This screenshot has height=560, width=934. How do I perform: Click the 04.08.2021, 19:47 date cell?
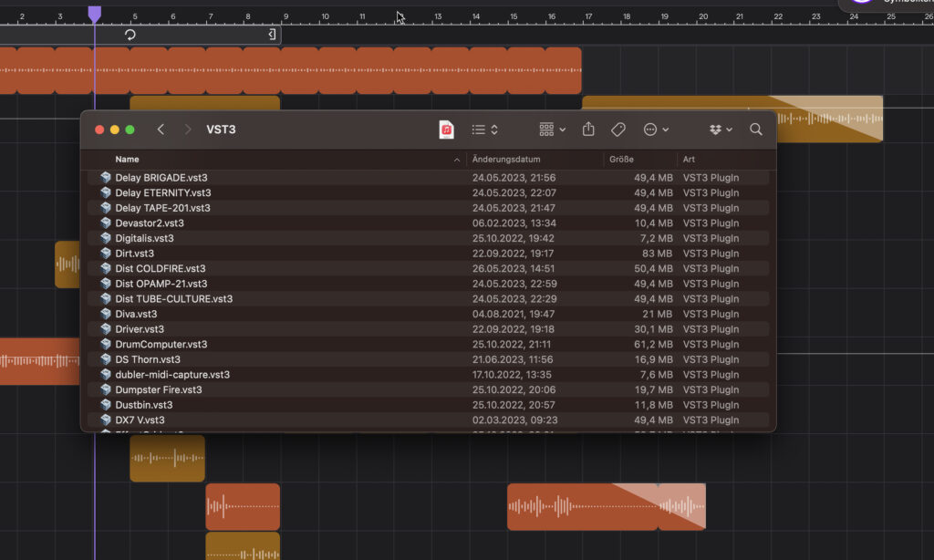(514, 314)
